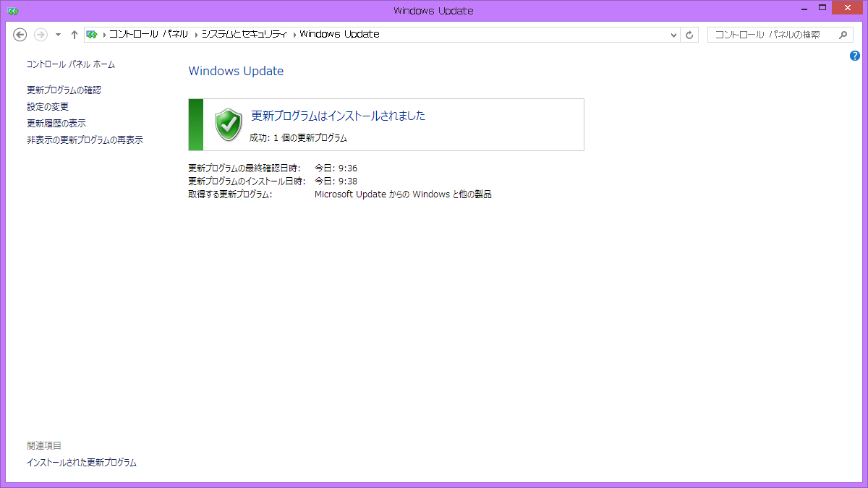The height and width of the screenshot is (488, 868).
Task: Click the install time 今日: 9:38
Action: point(336,181)
